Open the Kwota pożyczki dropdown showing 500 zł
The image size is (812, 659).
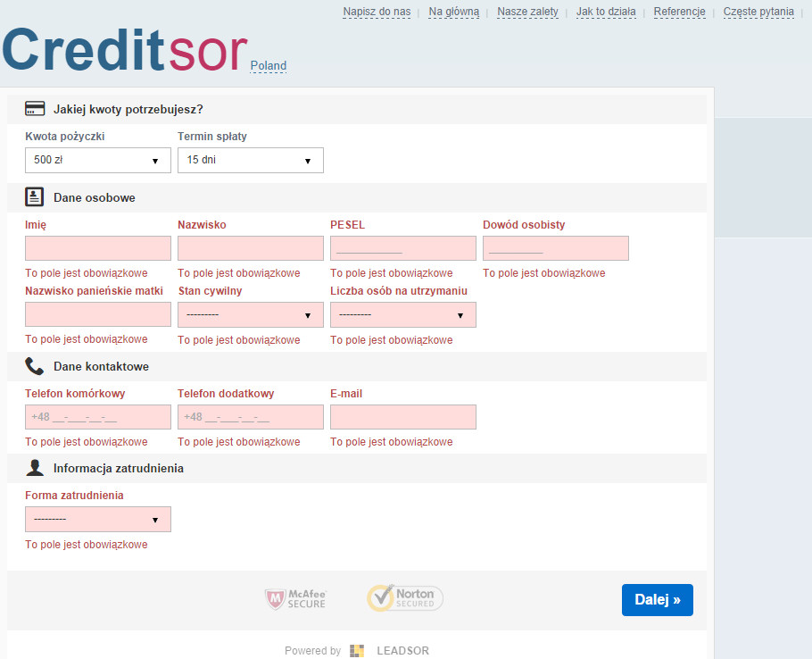tap(98, 160)
